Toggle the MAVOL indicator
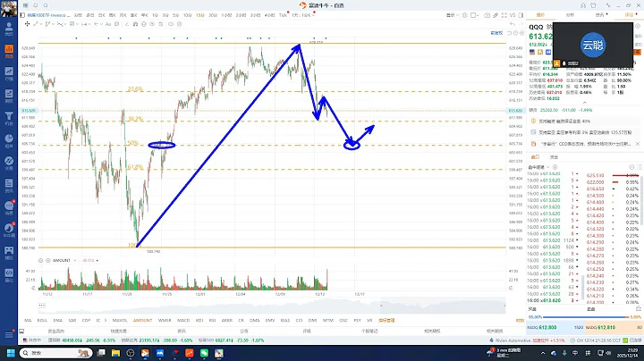 120,320
